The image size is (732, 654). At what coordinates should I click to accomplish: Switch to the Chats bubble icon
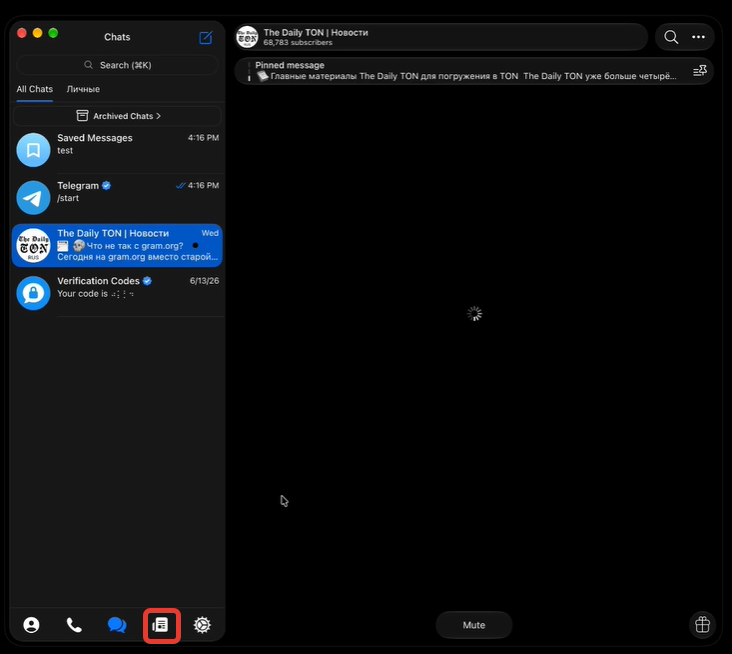click(x=117, y=625)
